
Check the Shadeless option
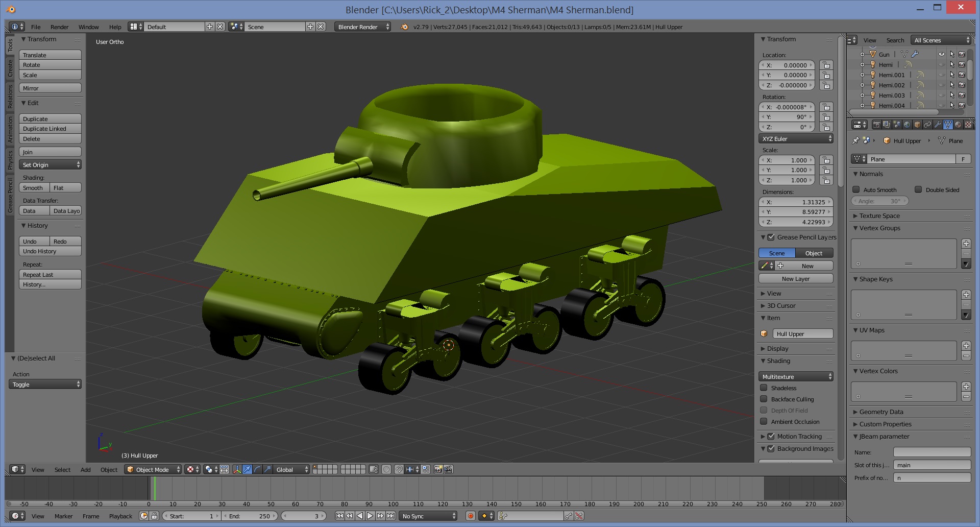pyautogui.click(x=764, y=388)
